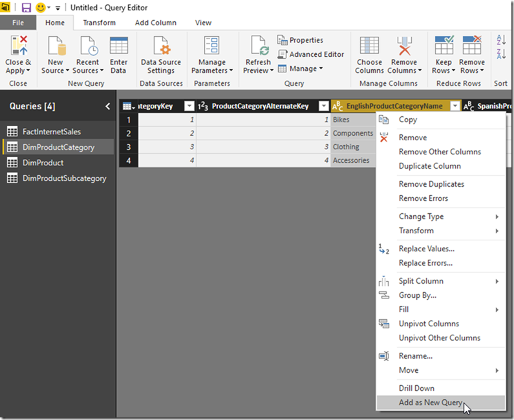
Task: Open the Recent Sources icon
Action: [89, 45]
